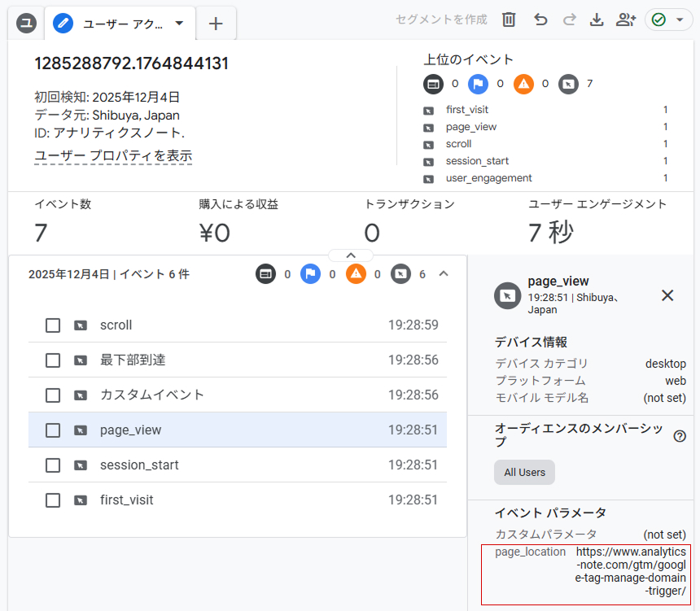Click the redo arrow icon
Screen dimensions: 700x611
coord(569,20)
